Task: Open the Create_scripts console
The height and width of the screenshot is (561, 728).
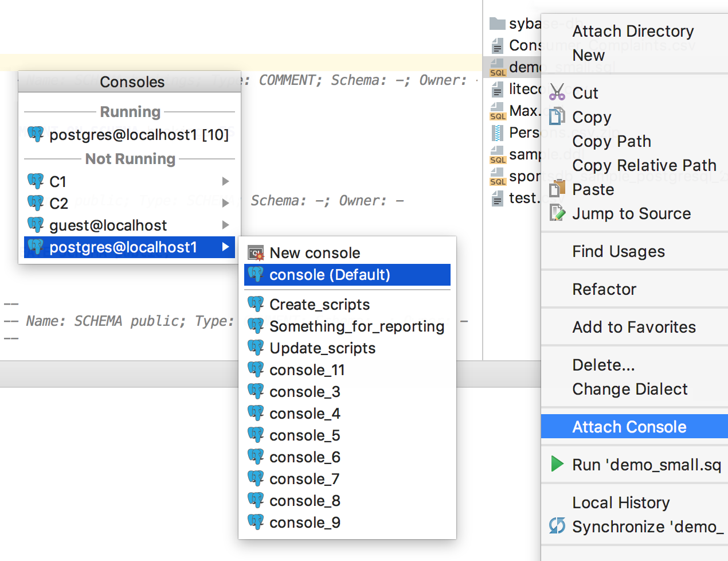Action: click(347, 305)
